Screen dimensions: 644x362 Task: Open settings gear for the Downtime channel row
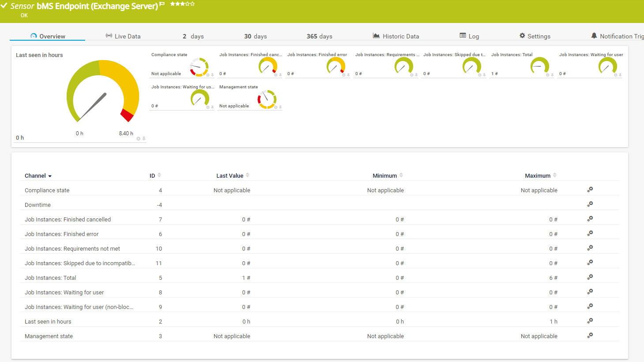click(590, 204)
